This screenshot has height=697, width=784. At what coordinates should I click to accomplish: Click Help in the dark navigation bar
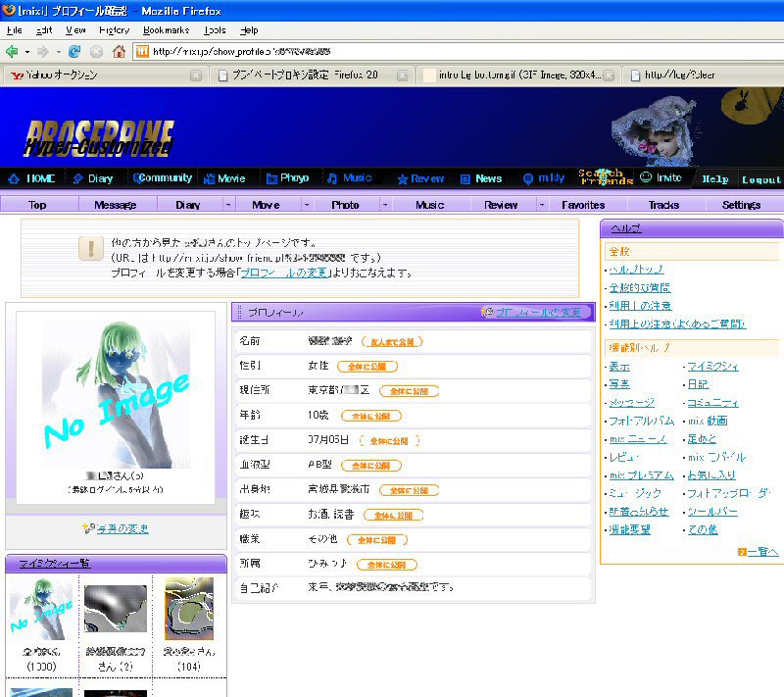[715, 179]
